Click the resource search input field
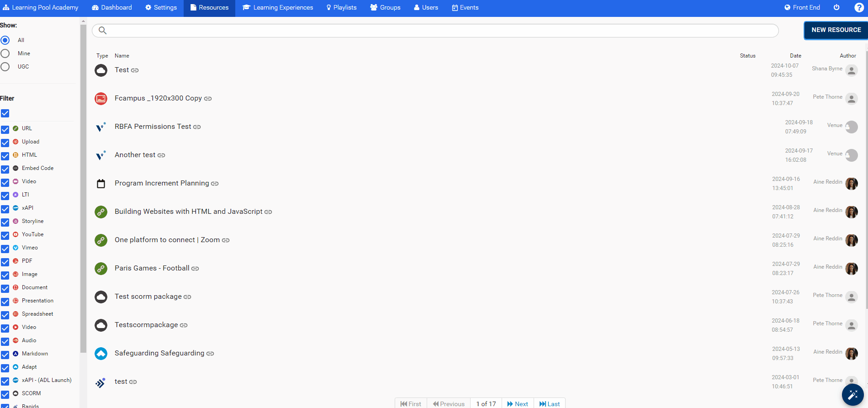 pos(439,31)
